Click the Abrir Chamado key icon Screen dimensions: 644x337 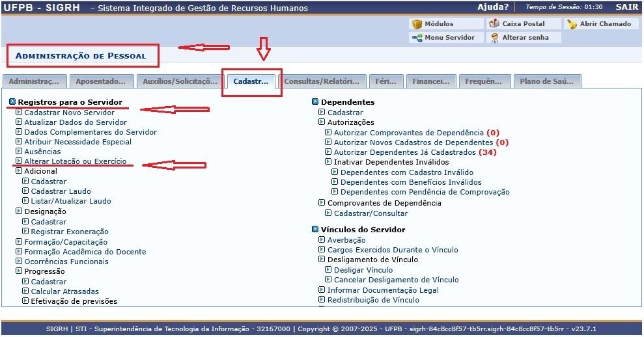(572, 24)
